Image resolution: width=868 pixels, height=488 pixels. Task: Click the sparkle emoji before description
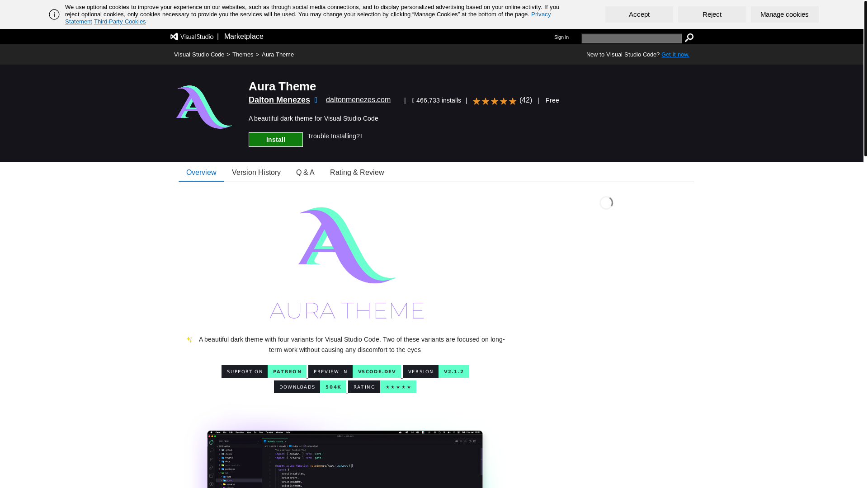pos(189,339)
